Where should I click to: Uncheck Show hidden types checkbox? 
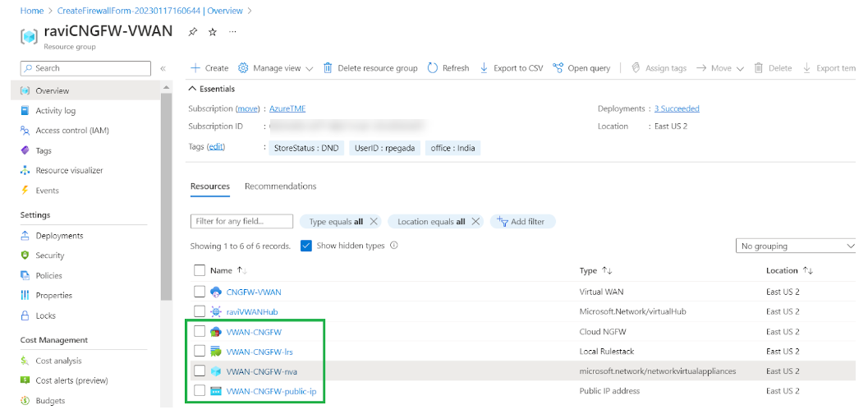[306, 246]
